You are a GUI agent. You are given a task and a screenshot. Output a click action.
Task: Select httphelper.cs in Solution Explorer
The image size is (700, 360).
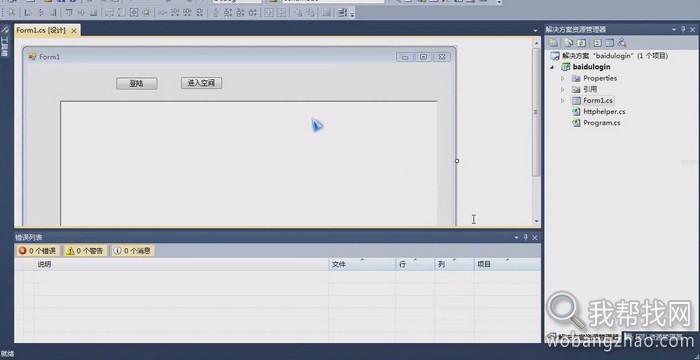(599, 112)
